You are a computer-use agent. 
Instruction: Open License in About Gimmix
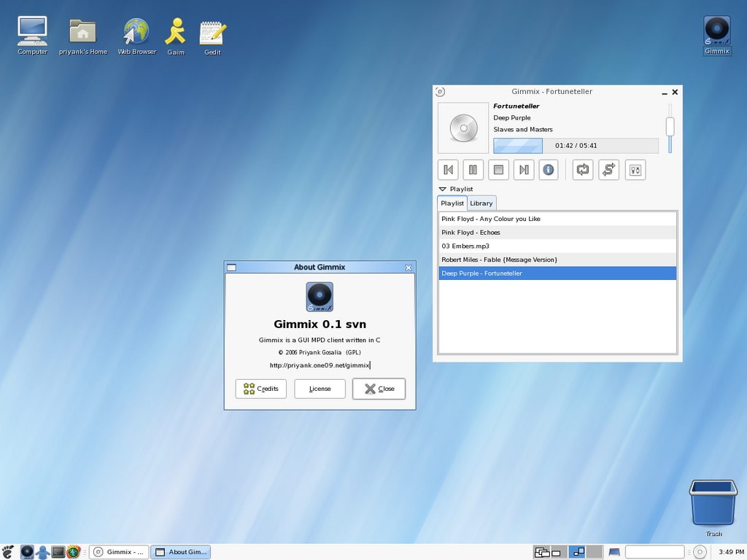coord(320,389)
